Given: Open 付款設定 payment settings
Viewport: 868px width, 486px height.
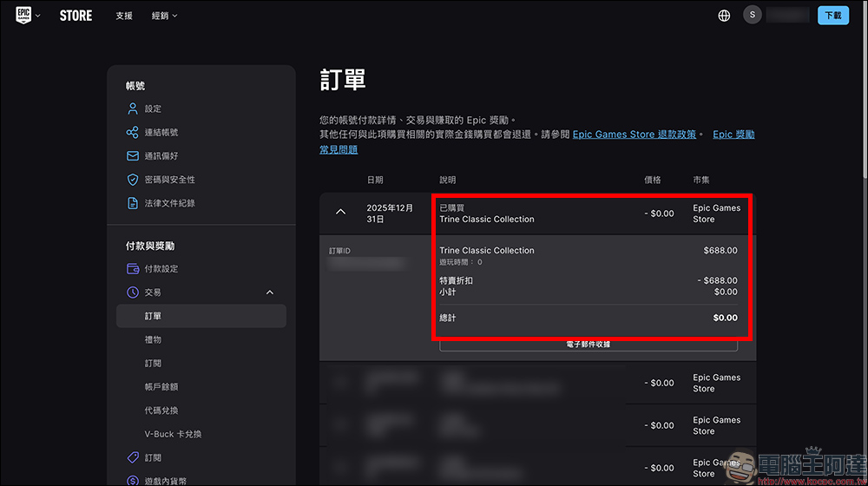Looking at the screenshot, I should (161, 269).
